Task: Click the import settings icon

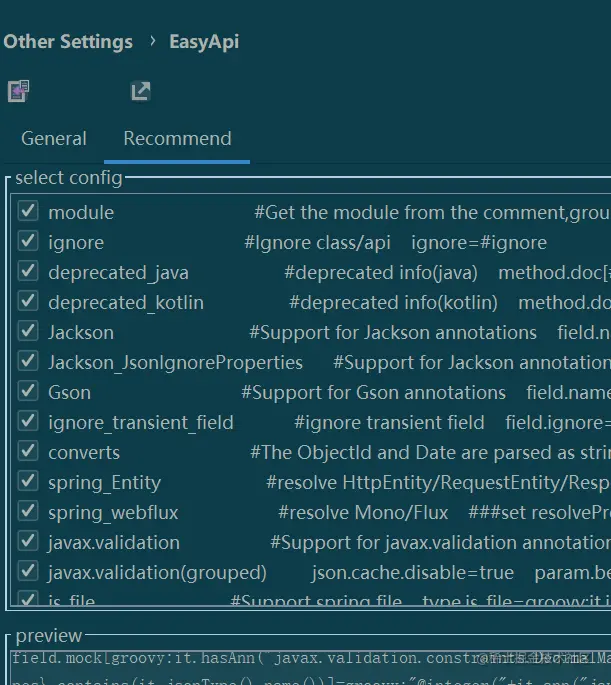Action: point(18,92)
